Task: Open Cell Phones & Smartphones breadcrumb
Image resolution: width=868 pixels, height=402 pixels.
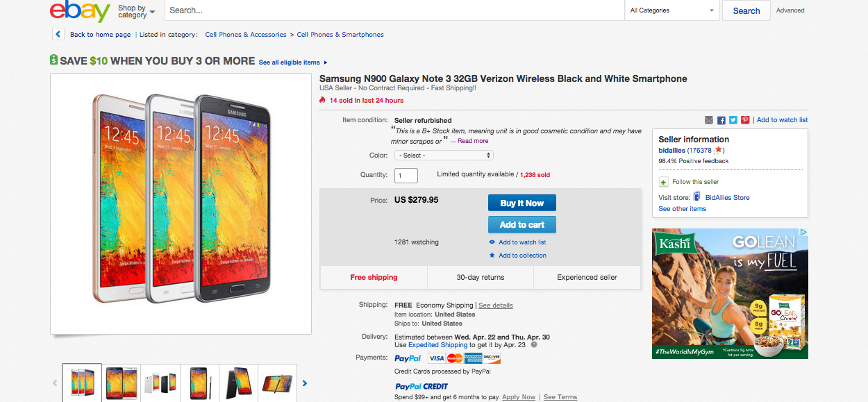Action: [340, 34]
